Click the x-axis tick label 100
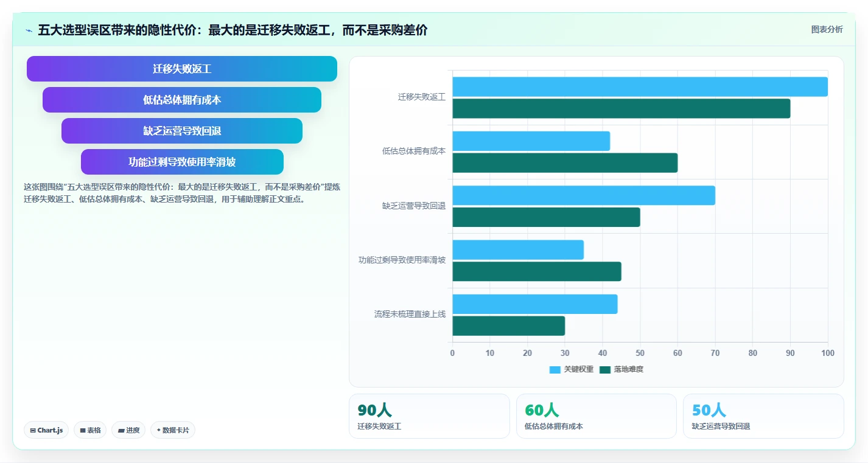Viewport: 868px width, 463px height. [827, 353]
